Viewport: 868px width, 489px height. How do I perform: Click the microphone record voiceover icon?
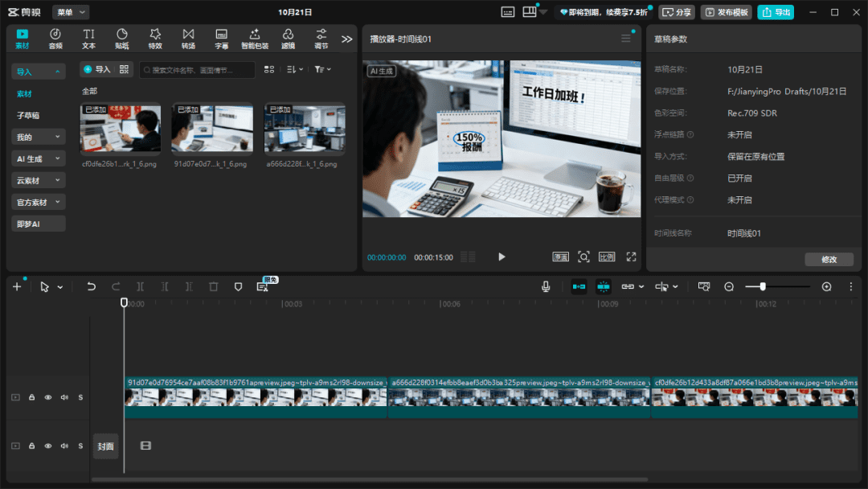(x=546, y=286)
